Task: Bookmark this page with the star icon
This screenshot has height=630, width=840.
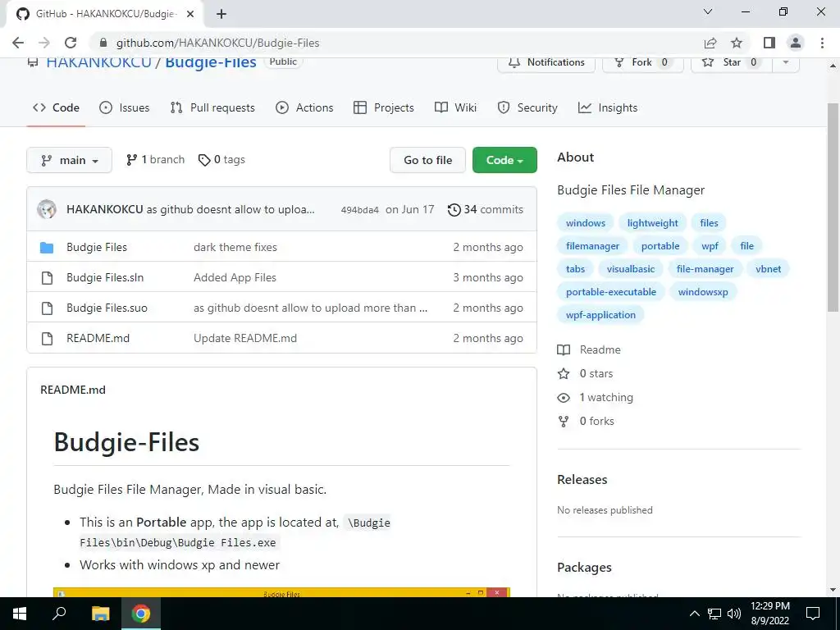Action: pyautogui.click(x=737, y=43)
